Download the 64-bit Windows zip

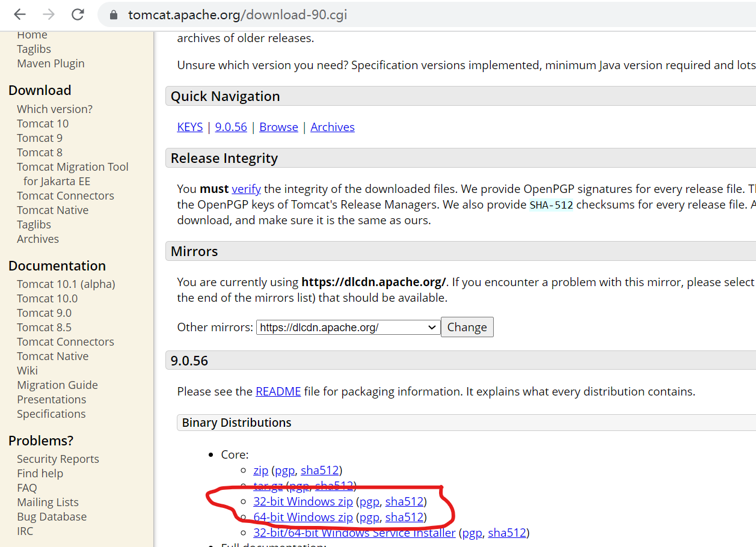click(303, 517)
